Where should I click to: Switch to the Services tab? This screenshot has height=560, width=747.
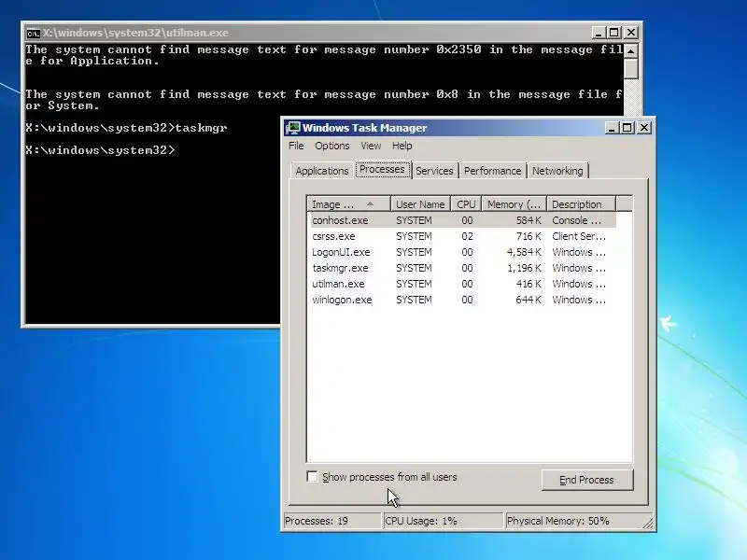click(434, 171)
